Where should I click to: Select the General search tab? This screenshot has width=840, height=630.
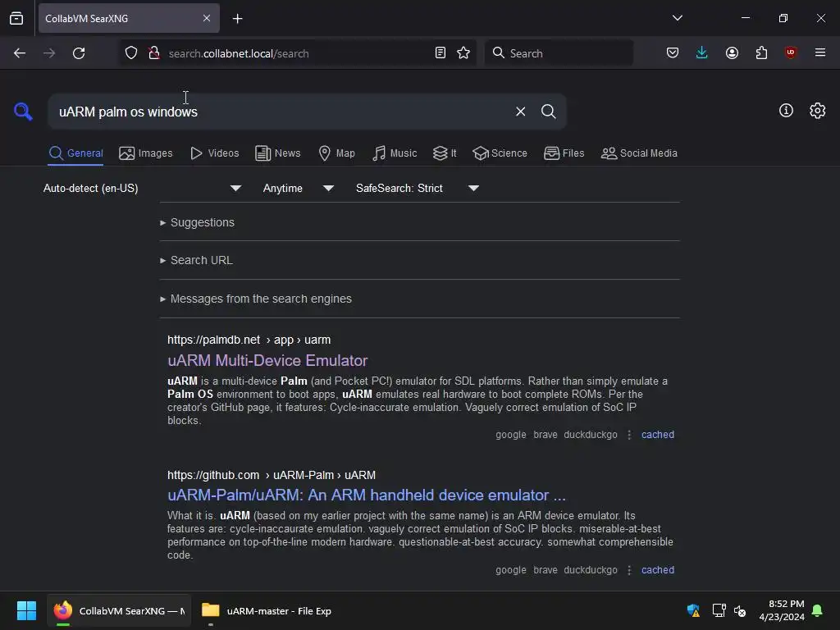click(75, 153)
